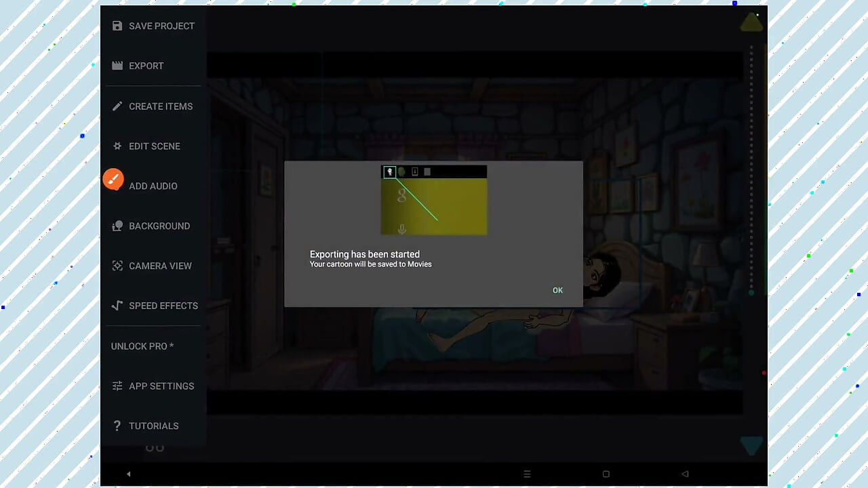Click the export preview thumbnail
The image size is (868, 488).
434,200
